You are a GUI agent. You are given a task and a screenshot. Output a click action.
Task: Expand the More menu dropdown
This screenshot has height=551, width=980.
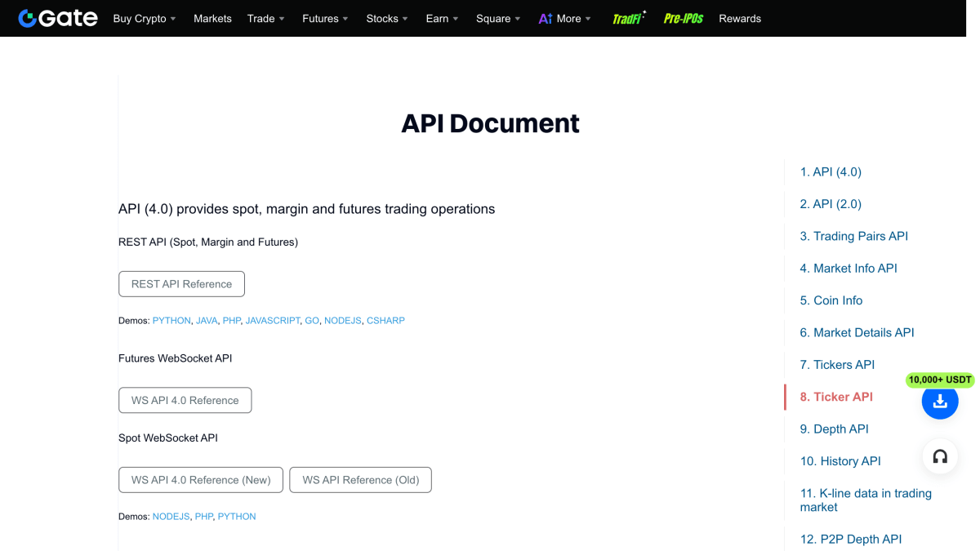573,19
